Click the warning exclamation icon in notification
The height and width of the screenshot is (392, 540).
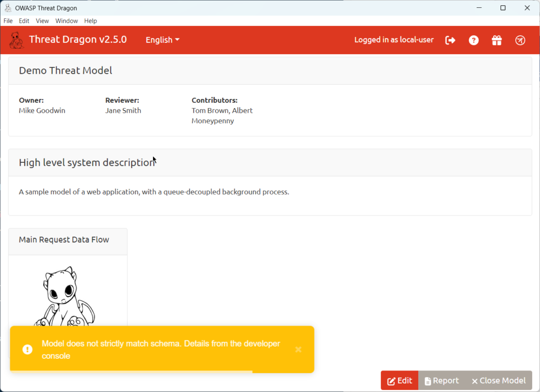[x=27, y=349]
